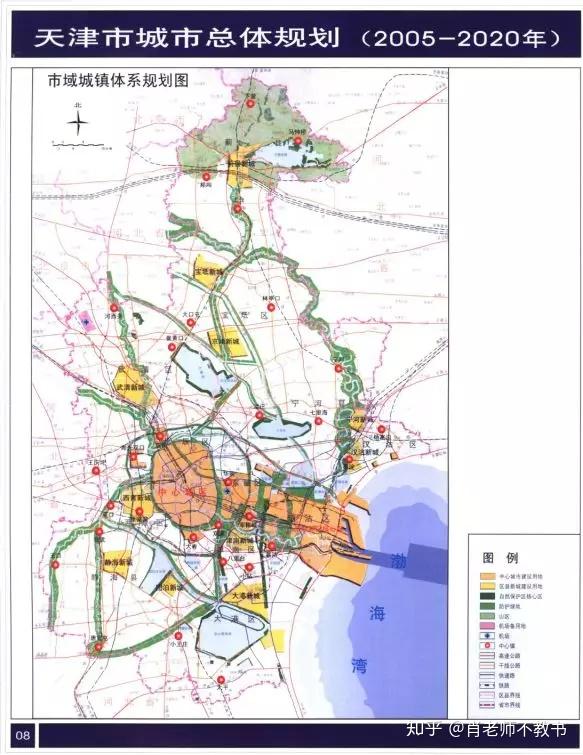Click the 铁路 railway symbol in legend
583x755 pixels.
coord(488,685)
